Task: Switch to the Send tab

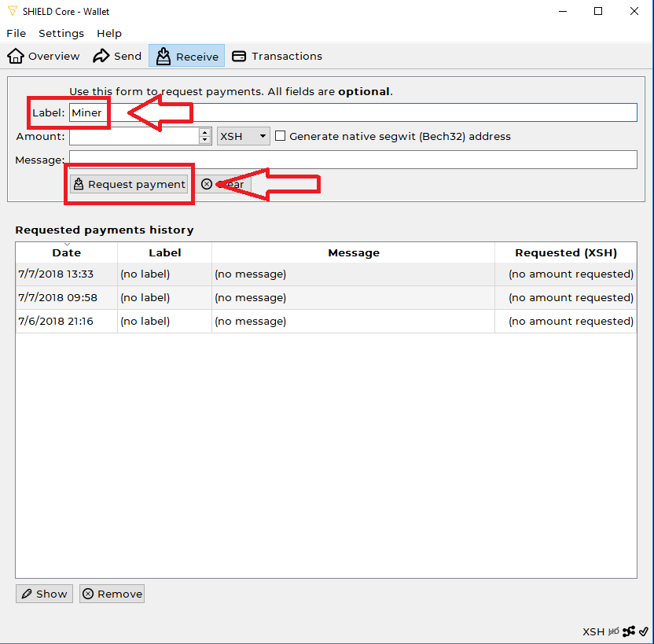Action: coord(117,56)
